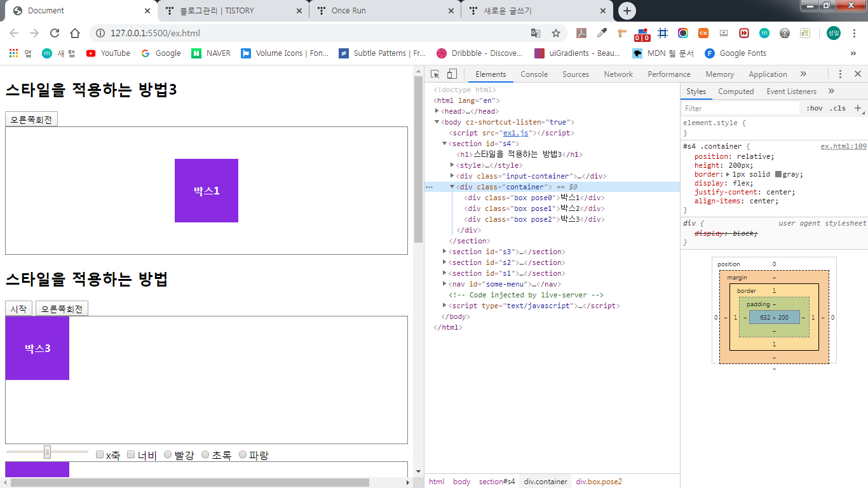The image size is (868, 488).
Task: Select div.box.pose2 in the breadcrumb
Action: (x=599, y=482)
